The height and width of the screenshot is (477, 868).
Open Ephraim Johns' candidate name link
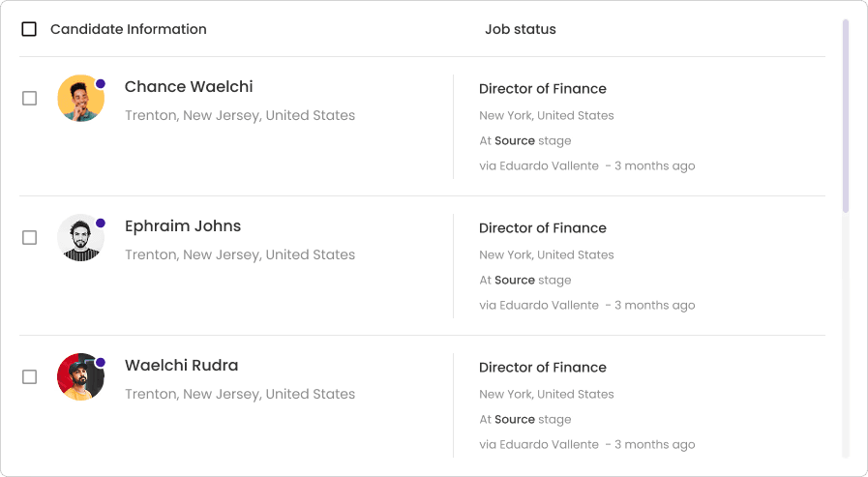click(x=183, y=226)
